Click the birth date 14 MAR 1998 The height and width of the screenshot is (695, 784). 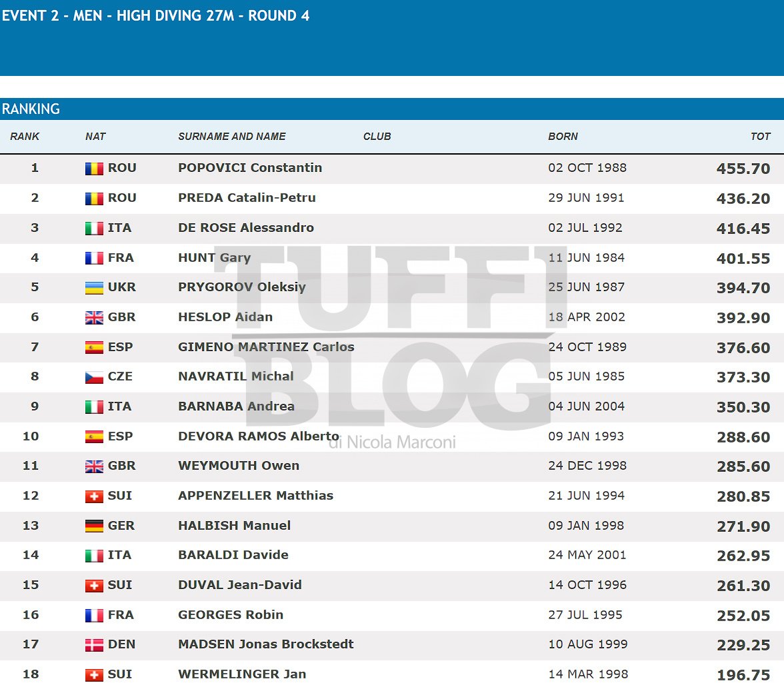[x=589, y=674]
